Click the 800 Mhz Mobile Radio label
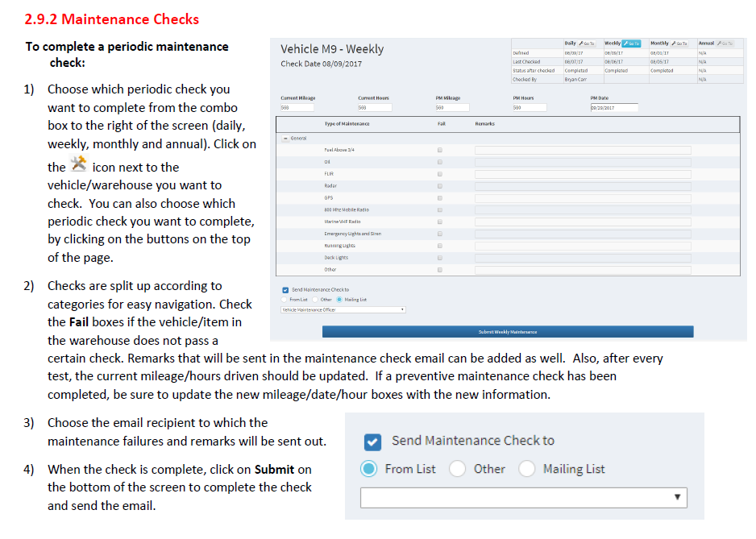The height and width of the screenshot is (539, 756). point(347,210)
